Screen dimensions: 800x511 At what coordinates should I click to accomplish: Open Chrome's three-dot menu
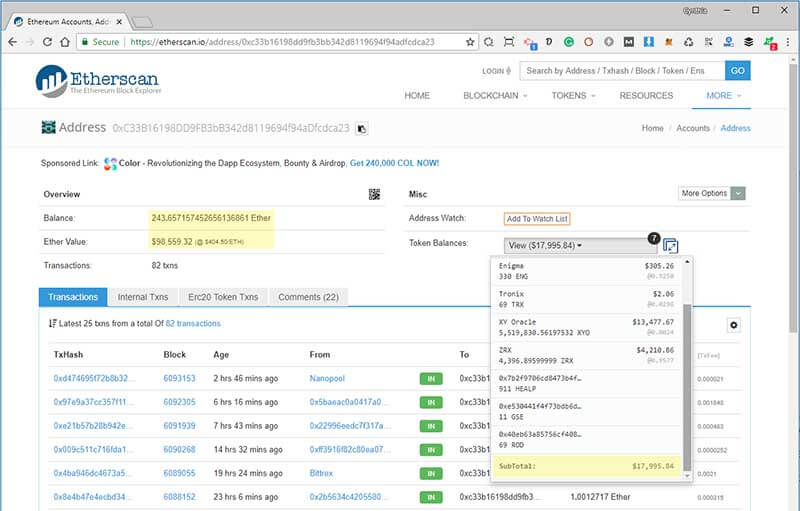(x=788, y=42)
